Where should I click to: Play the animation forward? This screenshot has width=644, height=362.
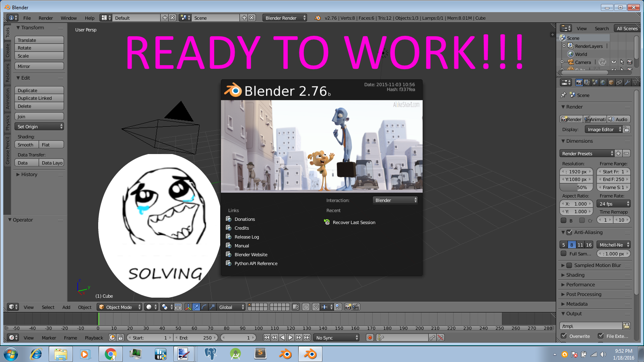(x=291, y=337)
